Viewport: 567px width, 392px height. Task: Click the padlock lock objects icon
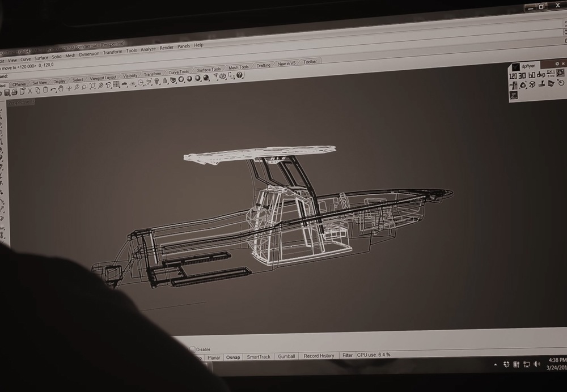pos(164,80)
